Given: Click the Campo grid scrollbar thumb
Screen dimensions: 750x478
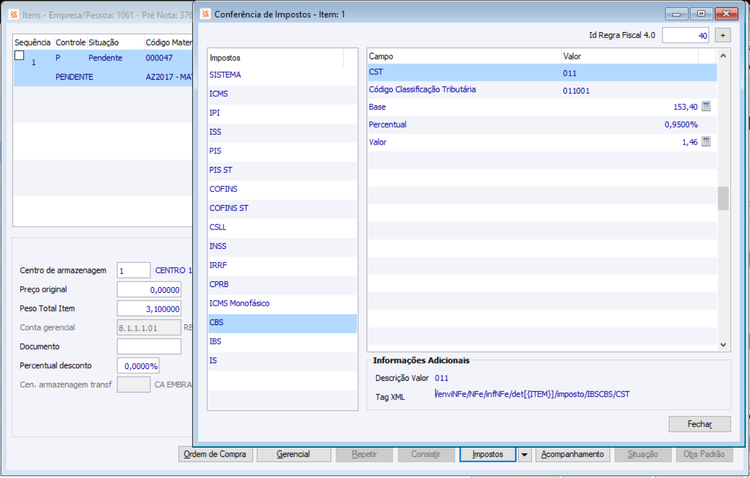Looking at the screenshot, I should [723, 198].
